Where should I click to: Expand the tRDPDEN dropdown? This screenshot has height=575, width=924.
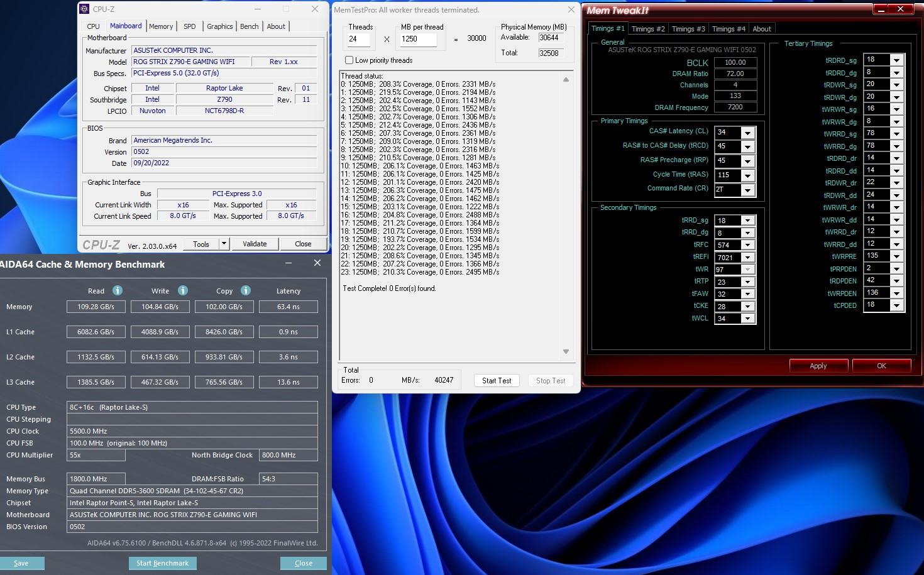pos(897,281)
